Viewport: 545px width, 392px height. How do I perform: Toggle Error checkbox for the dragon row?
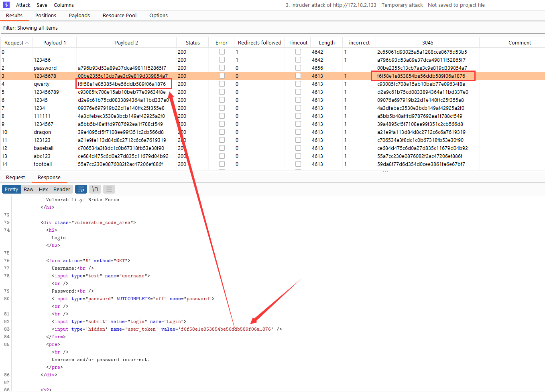point(222,132)
